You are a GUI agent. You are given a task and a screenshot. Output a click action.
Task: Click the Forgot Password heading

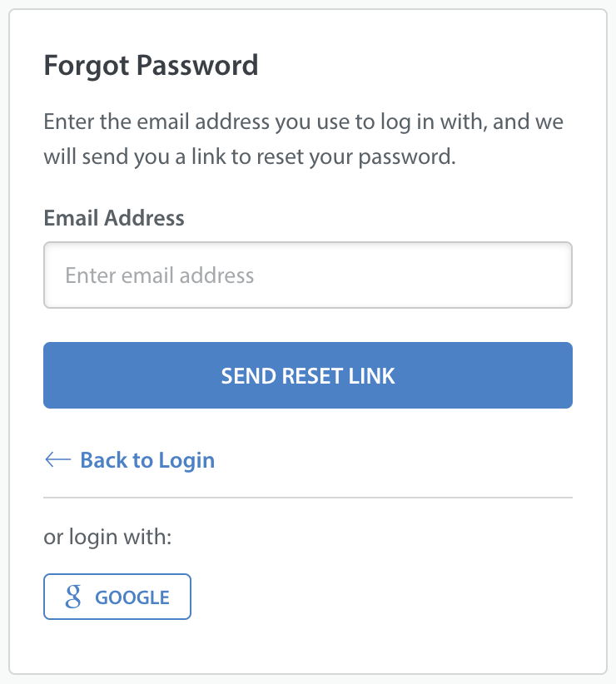coord(151,66)
